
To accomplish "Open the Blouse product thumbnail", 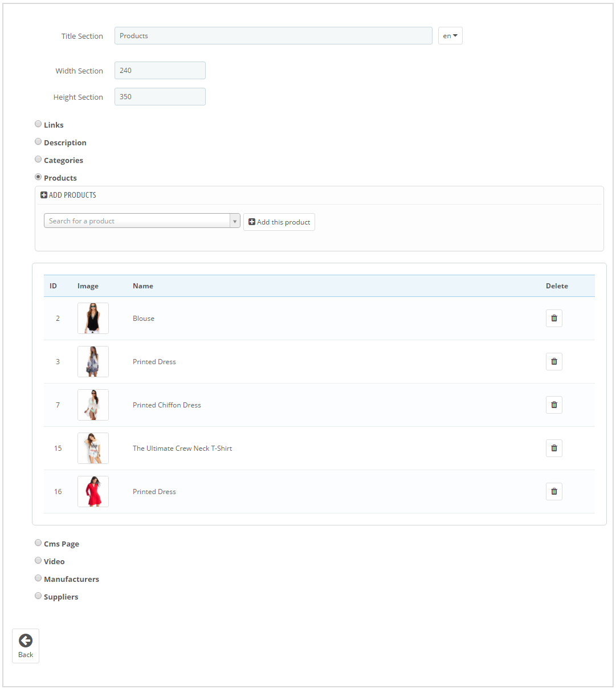I will (x=93, y=318).
